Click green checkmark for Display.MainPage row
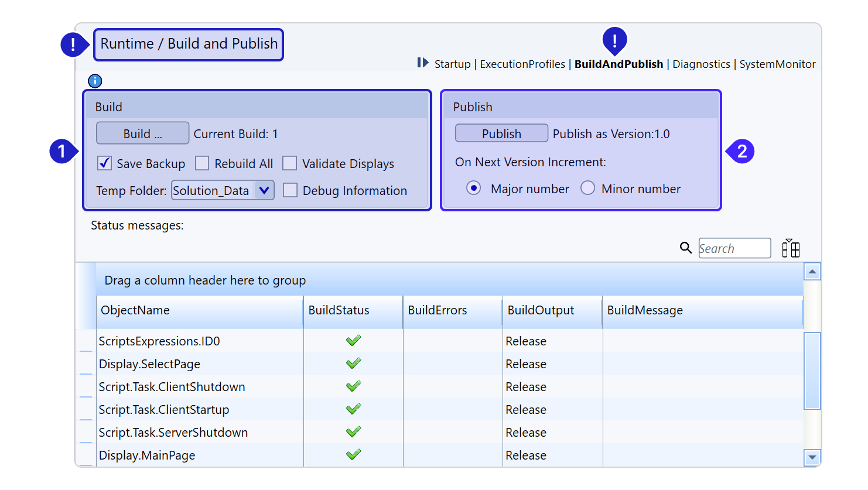 [353, 455]
